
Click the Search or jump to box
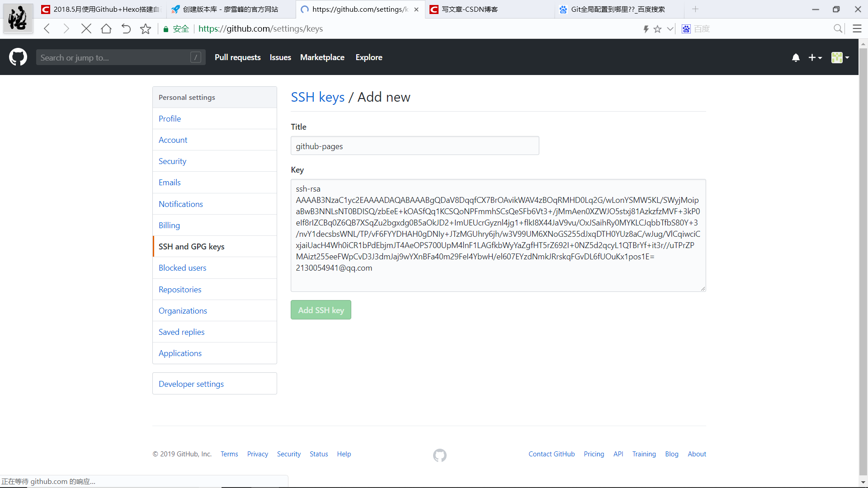pos(115,57)
